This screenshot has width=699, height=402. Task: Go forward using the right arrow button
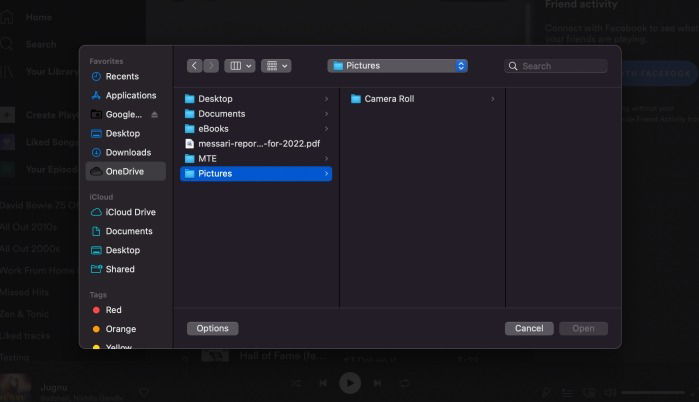[x=211, y=66]
